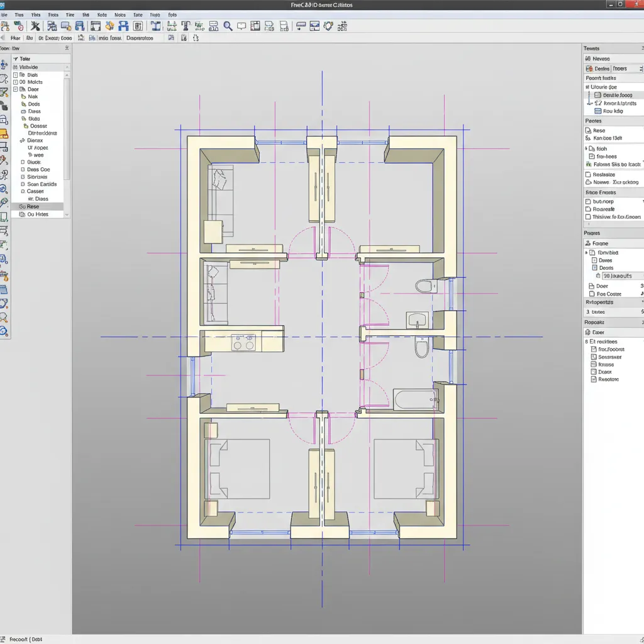Open the Nolcs menu
The width and height of the screenshot is (644, 644).
point(120,15)
